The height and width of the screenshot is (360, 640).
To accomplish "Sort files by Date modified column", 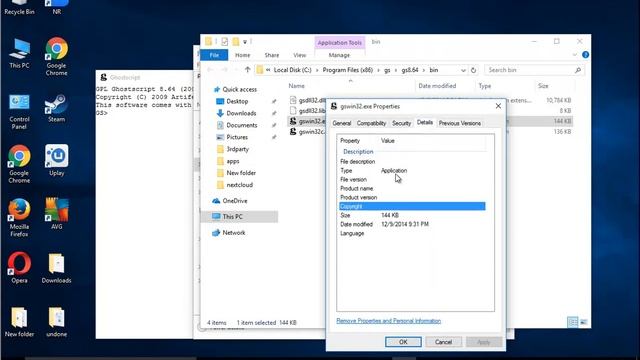I will pos(437,86).
